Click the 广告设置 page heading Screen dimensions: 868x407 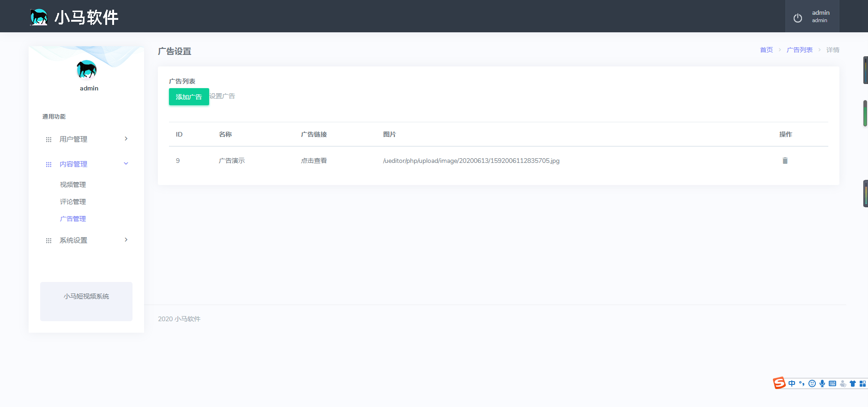pos(175,51)
